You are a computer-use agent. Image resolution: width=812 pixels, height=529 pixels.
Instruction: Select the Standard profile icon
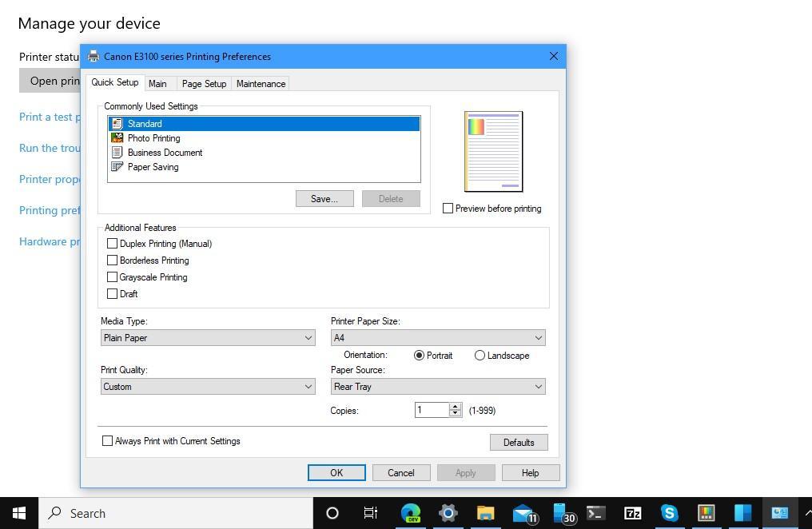click(117, 124)
